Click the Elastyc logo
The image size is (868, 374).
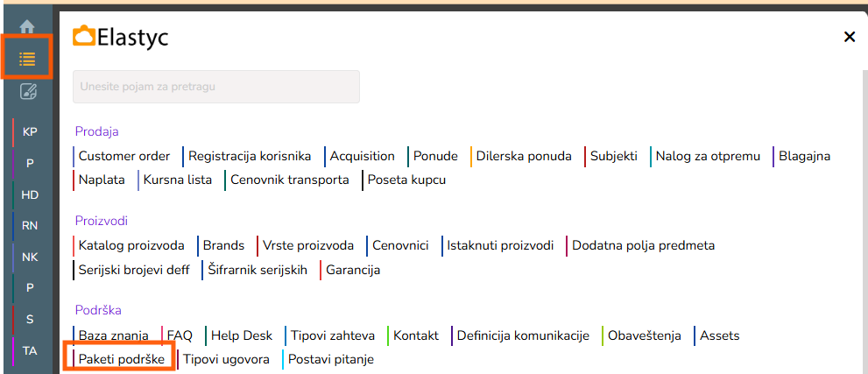coord(121,37)
